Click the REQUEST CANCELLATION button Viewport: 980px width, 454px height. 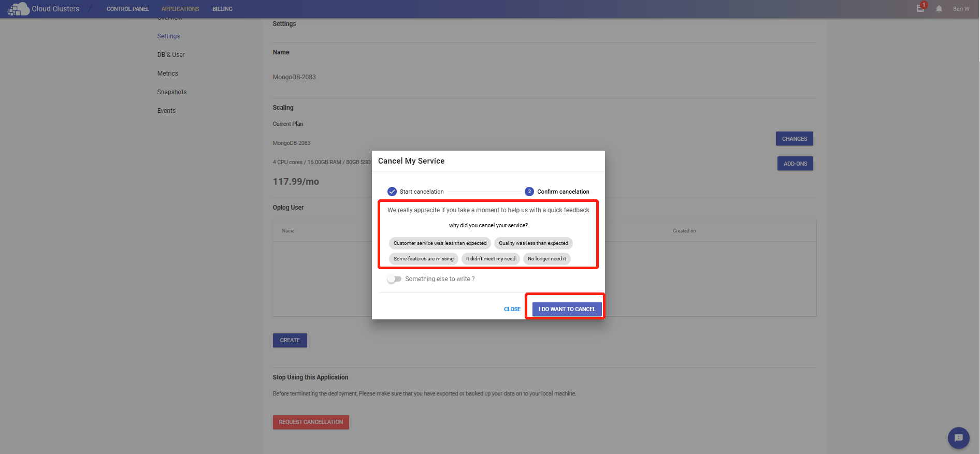[311, 422]
